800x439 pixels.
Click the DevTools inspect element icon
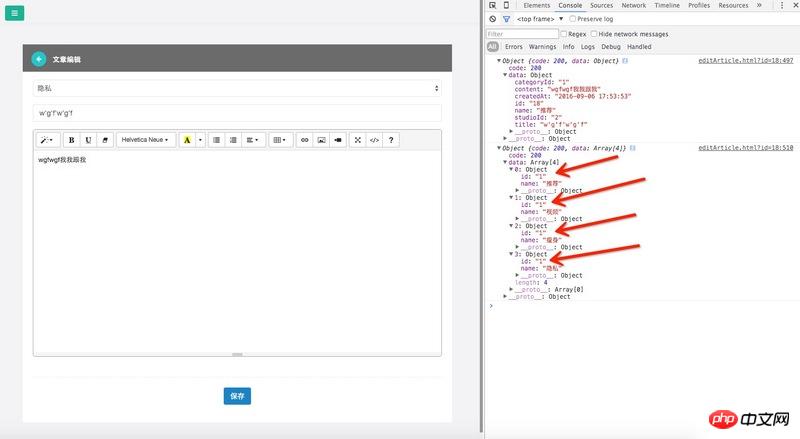[x=492, y=5]
